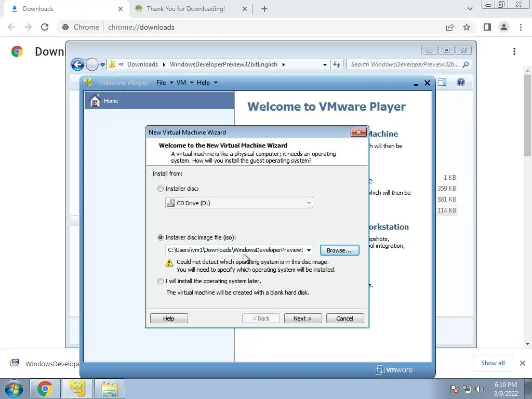Image resolution: width=532 pixels, height=399 pixels.
Task: Open the VM menu in VMware Player
Action: tap(184, 83)
